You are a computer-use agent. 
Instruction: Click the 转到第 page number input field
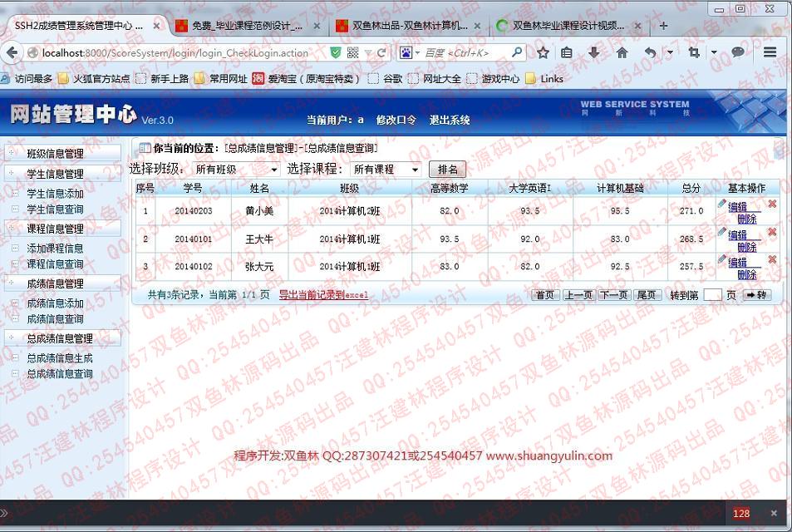pyautogui.click(x=712, y=295)
